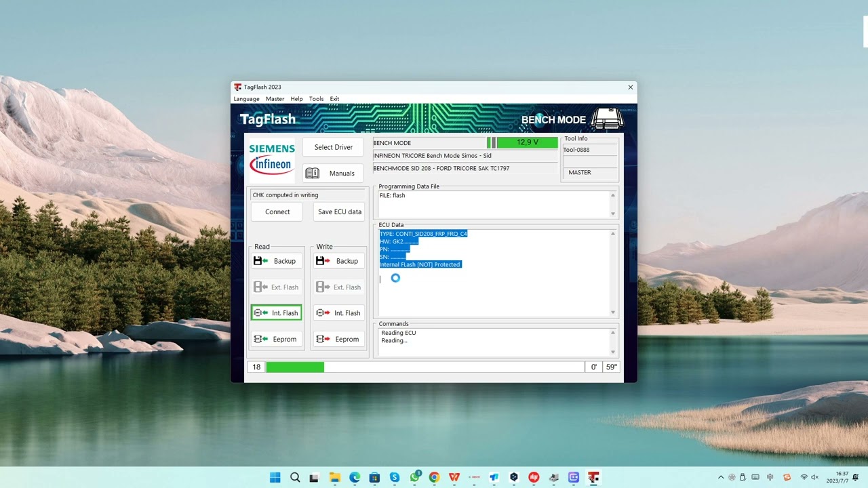
Task: Click the Read Int. Flash button
Action: point(275,313)
